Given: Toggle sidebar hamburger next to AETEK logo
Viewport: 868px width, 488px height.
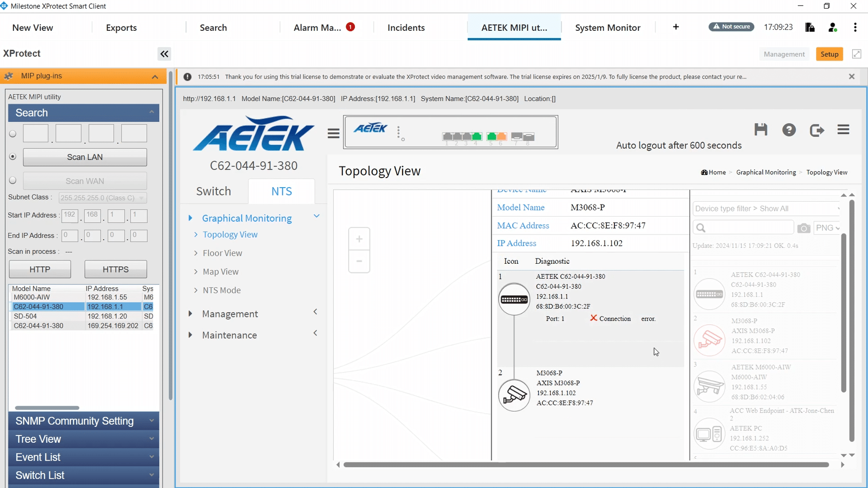Looking at the screenshot, I should pyautogui.click(x=333, y=133).
